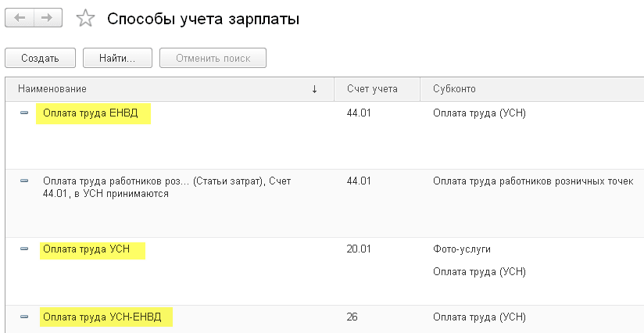
Task: Click row icon beside Оплата труда работников роз...
Action: 23,181
